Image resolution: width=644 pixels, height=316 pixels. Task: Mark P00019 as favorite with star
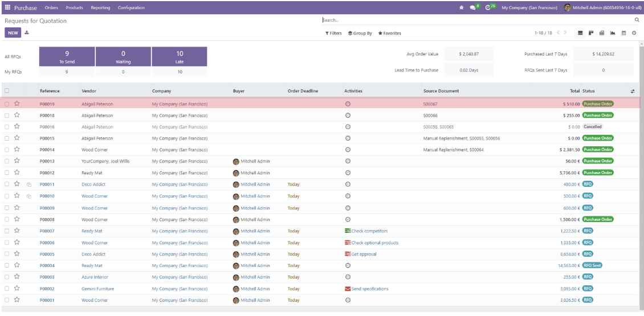pyautogui.click(x=17, y=104)
